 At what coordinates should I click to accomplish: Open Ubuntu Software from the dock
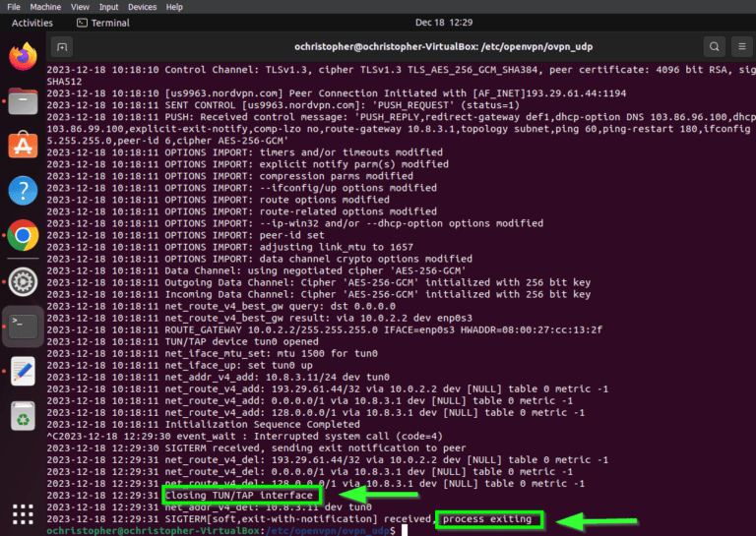(24, 146)
